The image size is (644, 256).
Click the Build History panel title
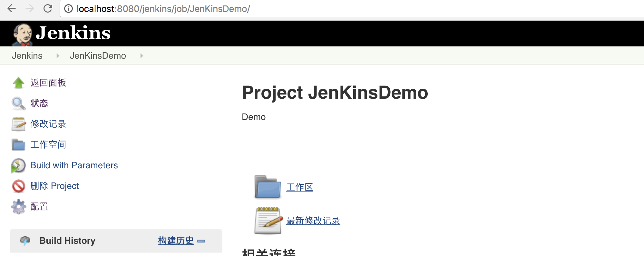coord(67,241)
